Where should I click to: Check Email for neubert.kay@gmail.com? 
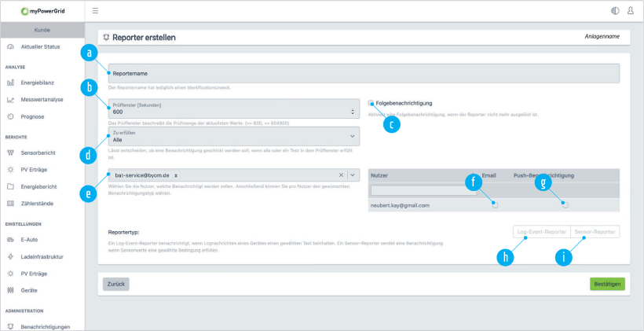(494, 204)
